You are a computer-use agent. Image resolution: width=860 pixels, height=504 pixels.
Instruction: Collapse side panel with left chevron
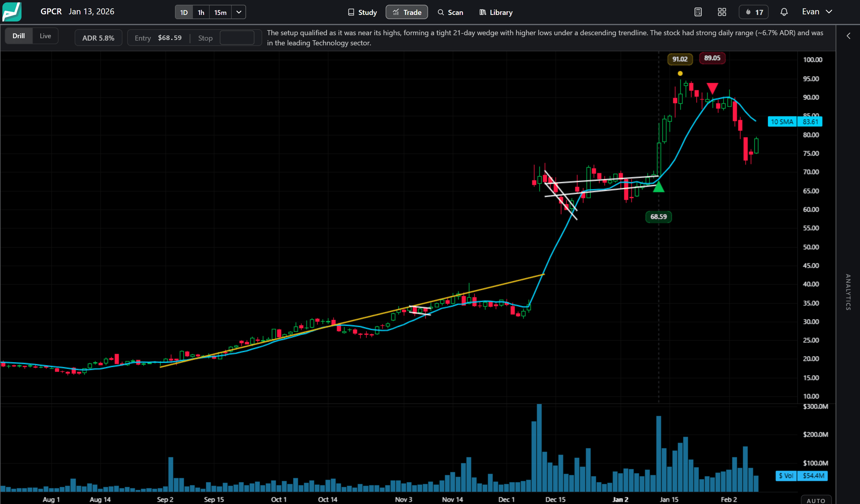point(848,36)
